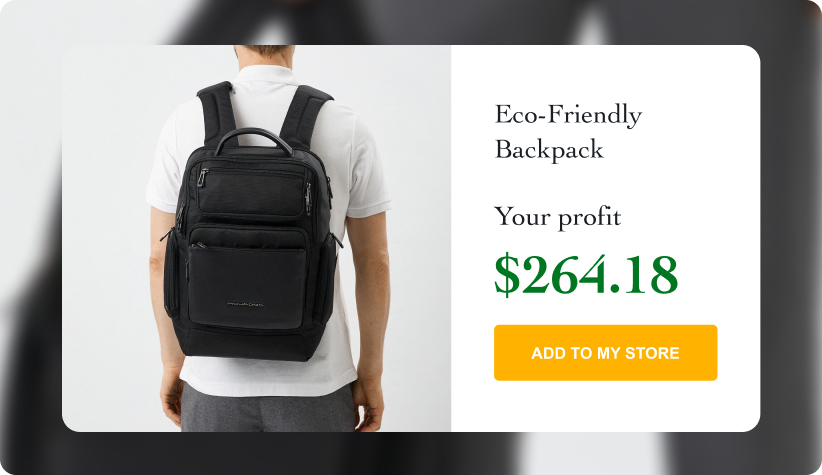Click the backpack's upper front pocket
This screenshot has width=822, height=475.
(x=252, y=192)
